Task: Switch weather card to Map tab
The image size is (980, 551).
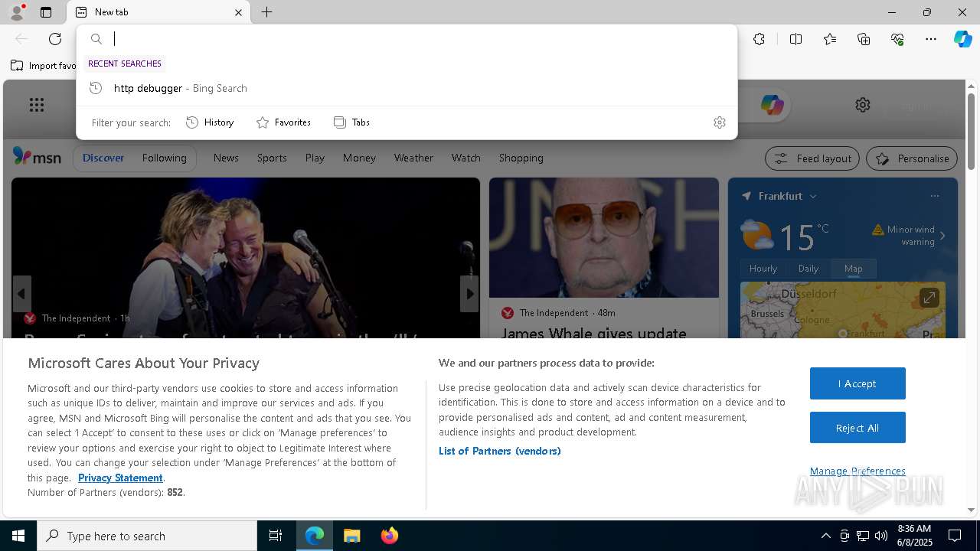Action: (x=854, y=269)
